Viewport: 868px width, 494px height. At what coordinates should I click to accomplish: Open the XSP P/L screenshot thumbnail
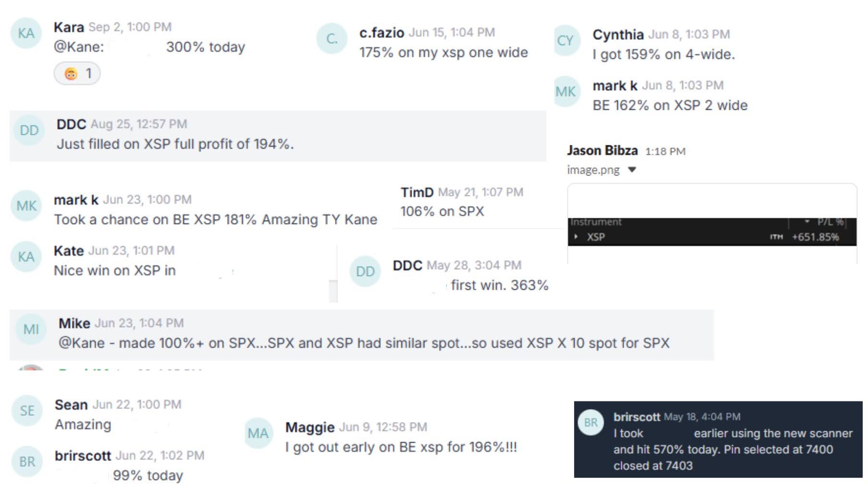coord(712,224)
